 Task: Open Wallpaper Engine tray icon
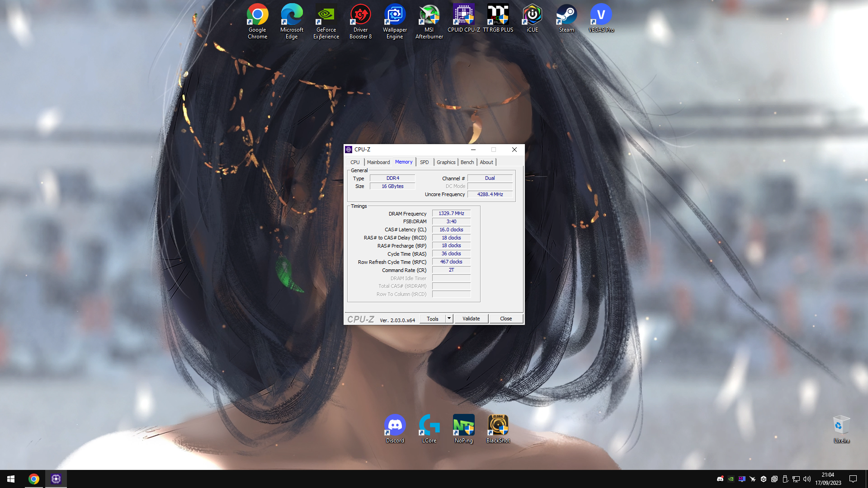tap(774, 479)
